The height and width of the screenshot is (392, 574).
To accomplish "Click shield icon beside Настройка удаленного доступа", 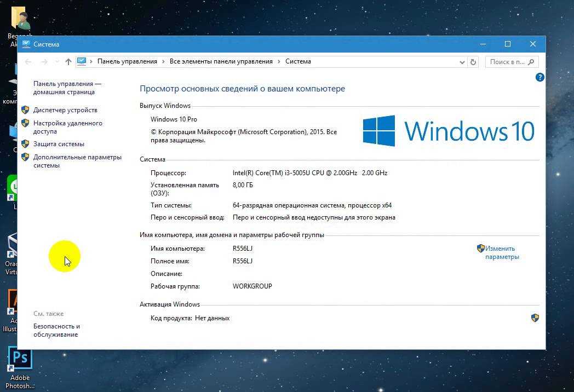I will coord(25,123).
